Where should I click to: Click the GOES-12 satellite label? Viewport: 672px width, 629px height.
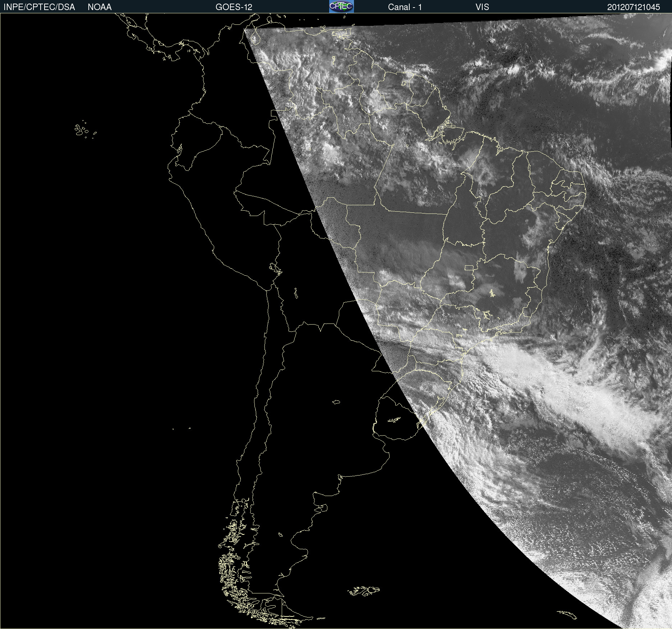[234, 7]
